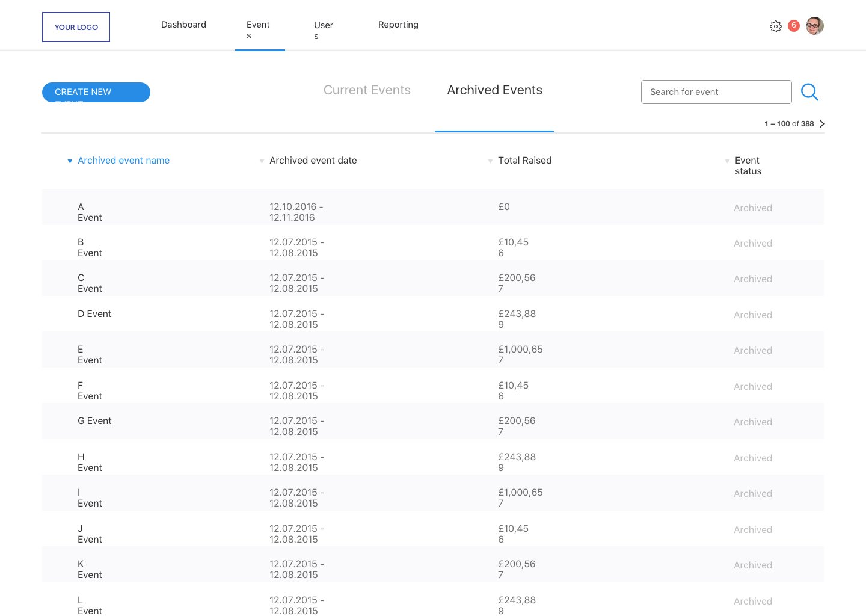Open the Users nav item

click(x=324, y=31)
